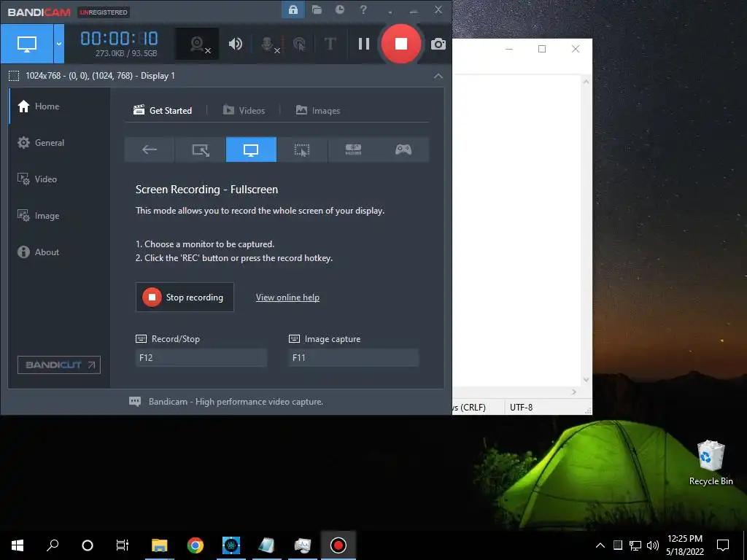Click the capture area selection icon

14,76
